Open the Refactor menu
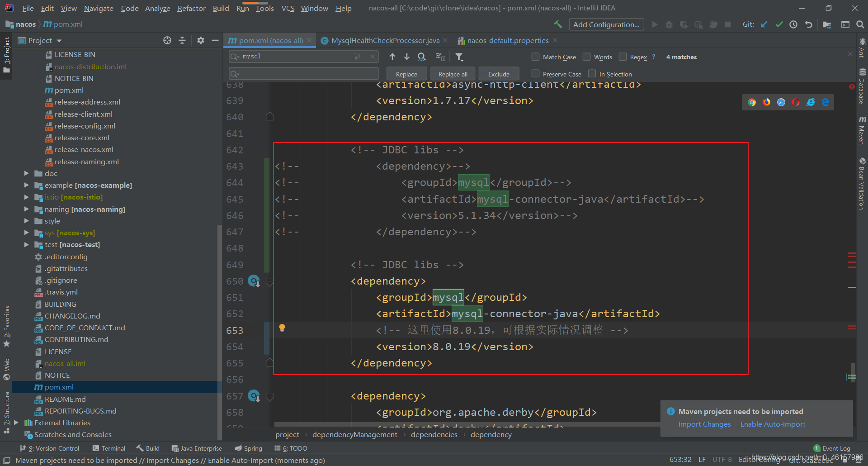The height and width of the screenshot is (466, 868). coord(191,8)
